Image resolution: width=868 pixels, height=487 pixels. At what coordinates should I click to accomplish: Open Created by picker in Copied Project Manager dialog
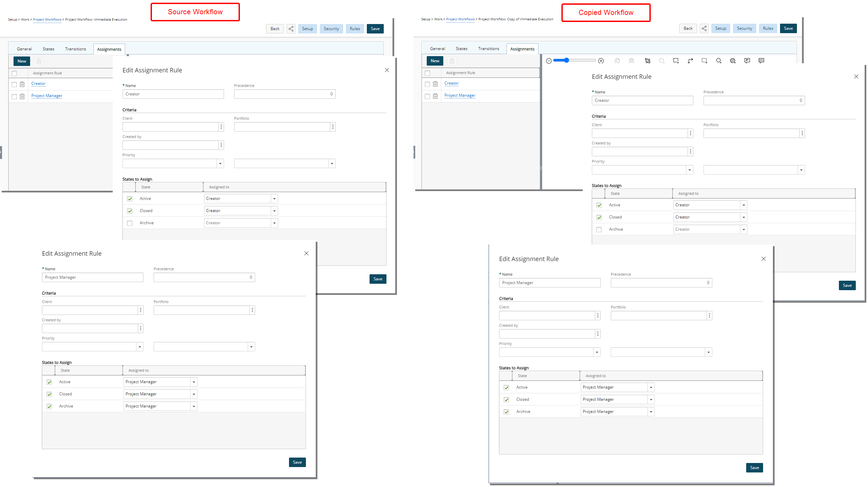pos(598,334)
